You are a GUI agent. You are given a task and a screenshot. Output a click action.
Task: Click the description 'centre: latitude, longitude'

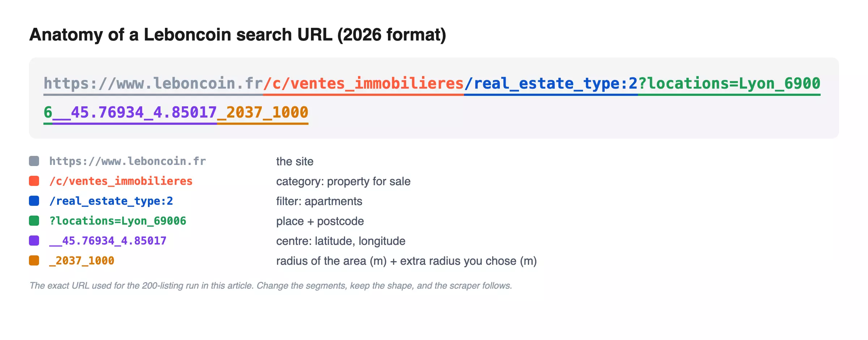click(341, 241)
